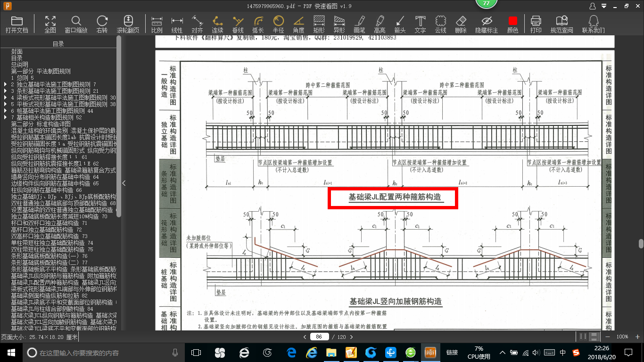Image resolution: width=644 pixels, height=362 pixels.
Task: Switch to continuous single-page layout
Action: coord(594,337)
